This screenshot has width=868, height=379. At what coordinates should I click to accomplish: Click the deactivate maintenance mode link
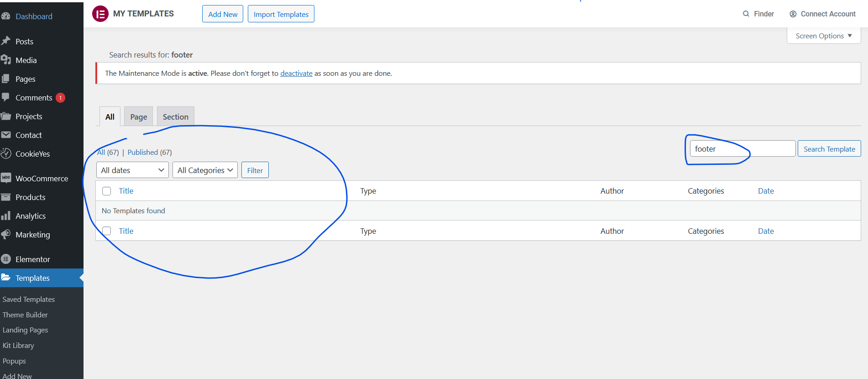tap(296, 73)
